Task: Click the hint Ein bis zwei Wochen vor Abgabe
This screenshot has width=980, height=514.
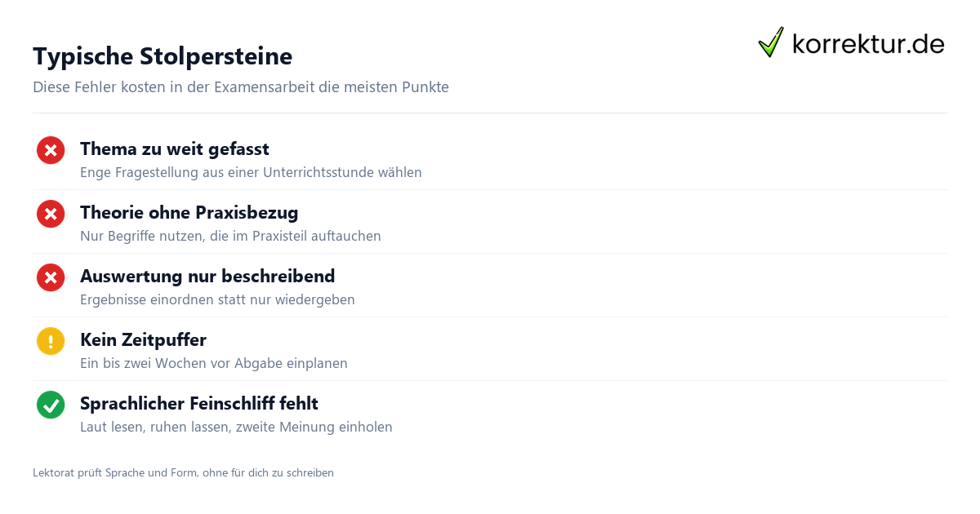Action: click(x=214, y=364)
